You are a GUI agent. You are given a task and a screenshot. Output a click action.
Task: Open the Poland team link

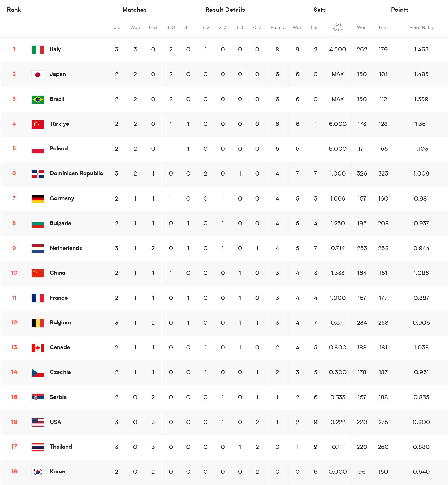[x=59, y=149]
